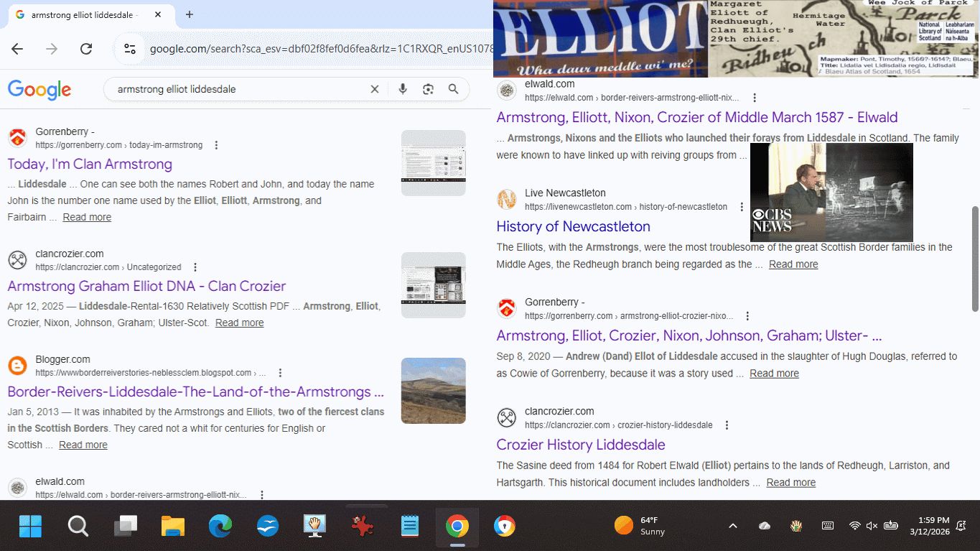Open new browser tab with plus button
The width and height of the screenshot is (980, 551).
click(190, 14)
